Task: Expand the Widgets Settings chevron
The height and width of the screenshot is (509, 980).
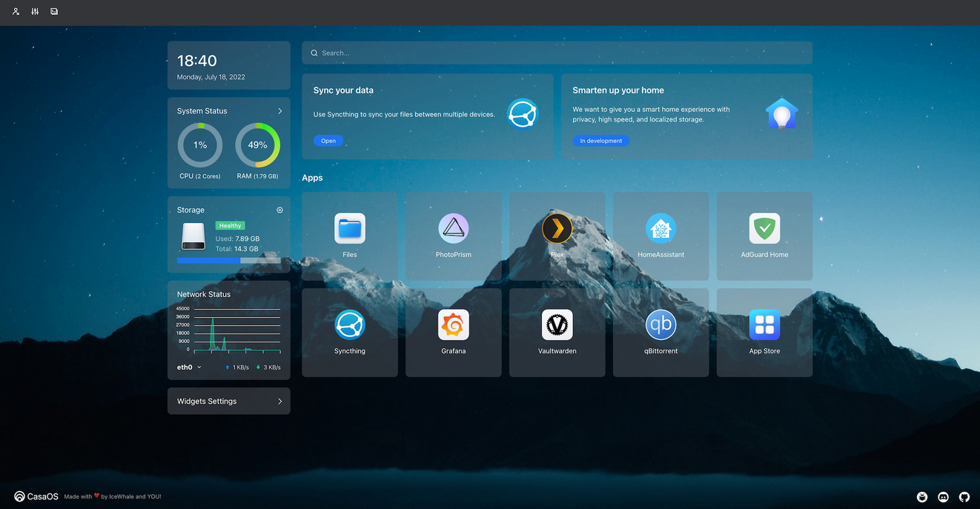Action: click(279, 402)
